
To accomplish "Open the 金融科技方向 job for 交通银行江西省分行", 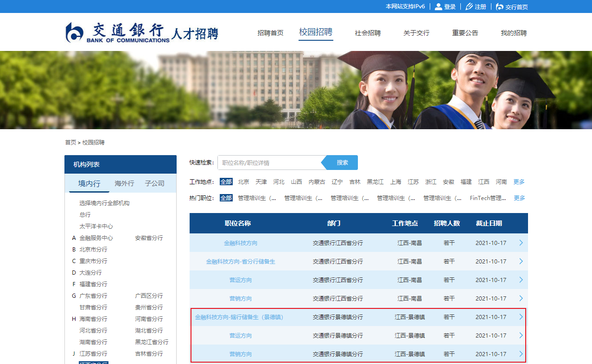I will (x=241, y=243).
